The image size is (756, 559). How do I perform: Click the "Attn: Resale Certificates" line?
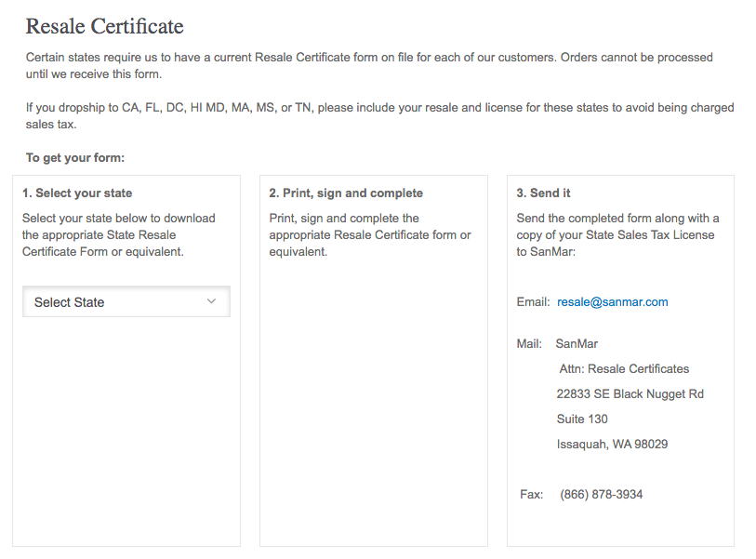[624, 368]
